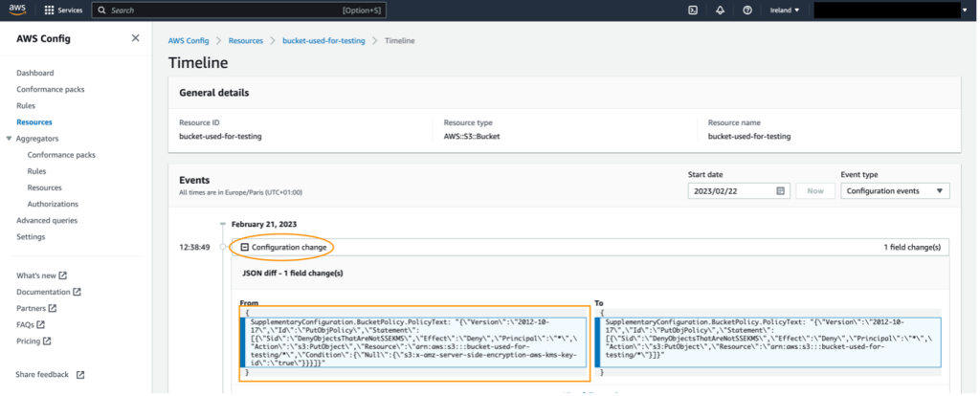Open Advanced queries
This screenshot has width=980, height=396.
47,221
